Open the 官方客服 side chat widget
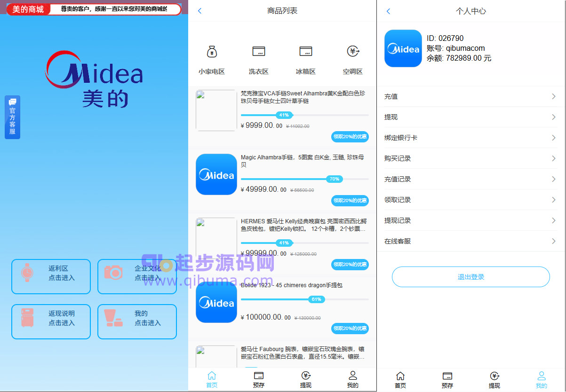The height and width of the screenshot is (392, 566). coord(12,117)
